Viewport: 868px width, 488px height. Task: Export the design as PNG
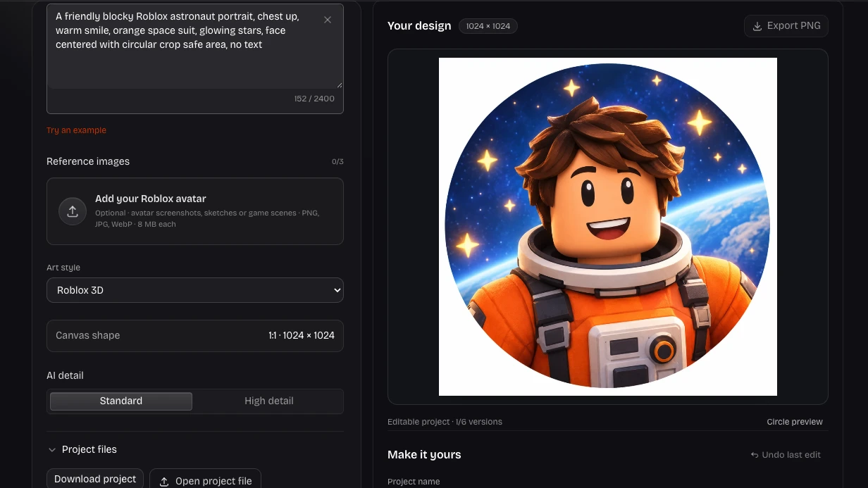[786, 26]
